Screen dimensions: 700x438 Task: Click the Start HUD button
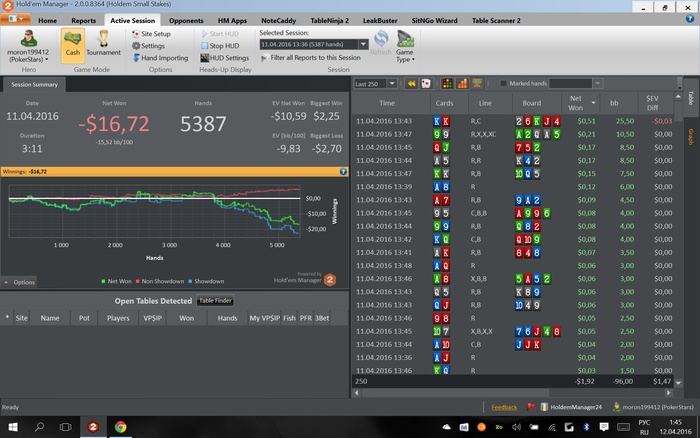220,33
